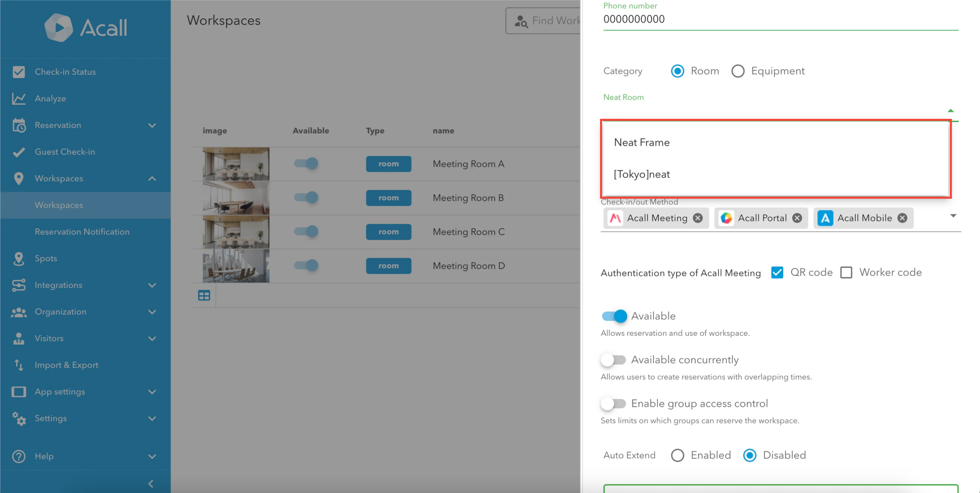Toggle the Available switch in form

pos(614,316)
